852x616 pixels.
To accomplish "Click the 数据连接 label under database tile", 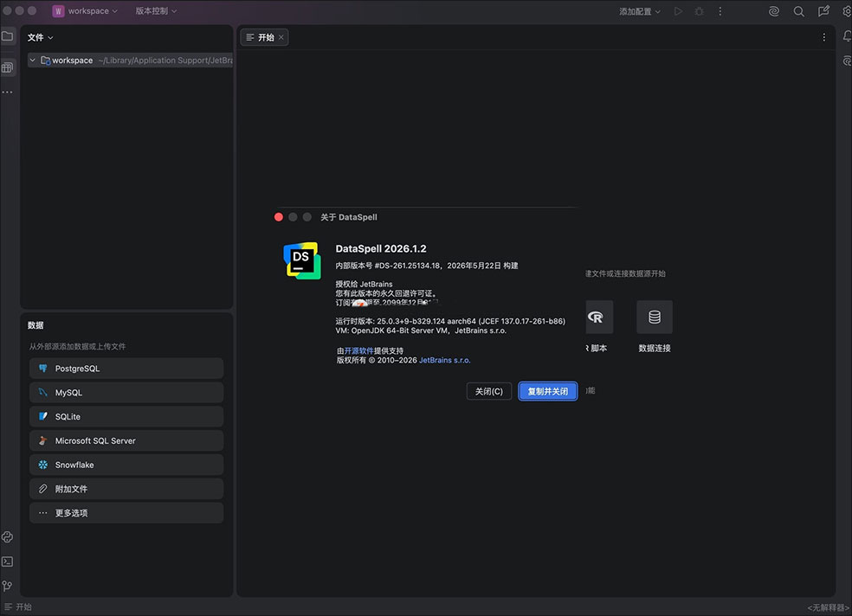I will click(655, 349).
